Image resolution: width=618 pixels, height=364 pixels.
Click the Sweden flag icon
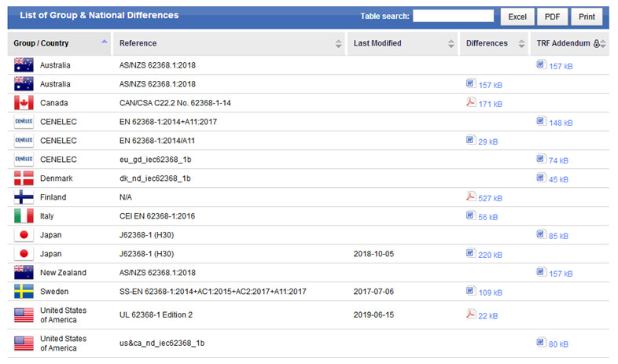24,292
